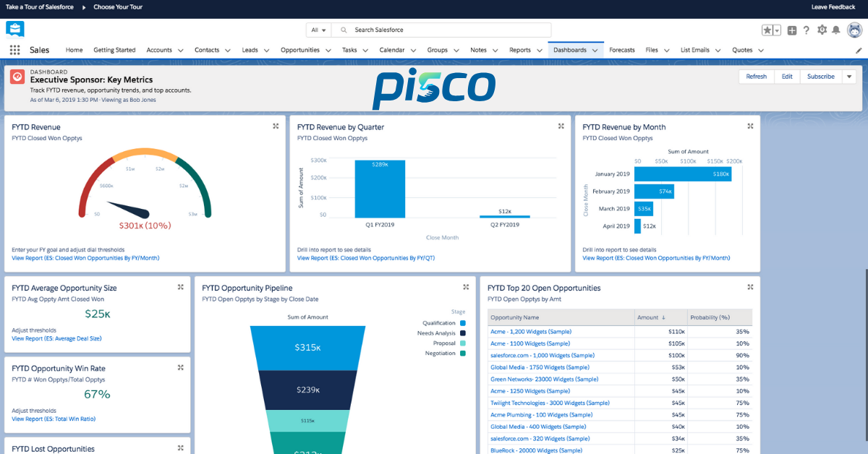Click the Needs Analysis legend color swatch

tap(463, 333)
